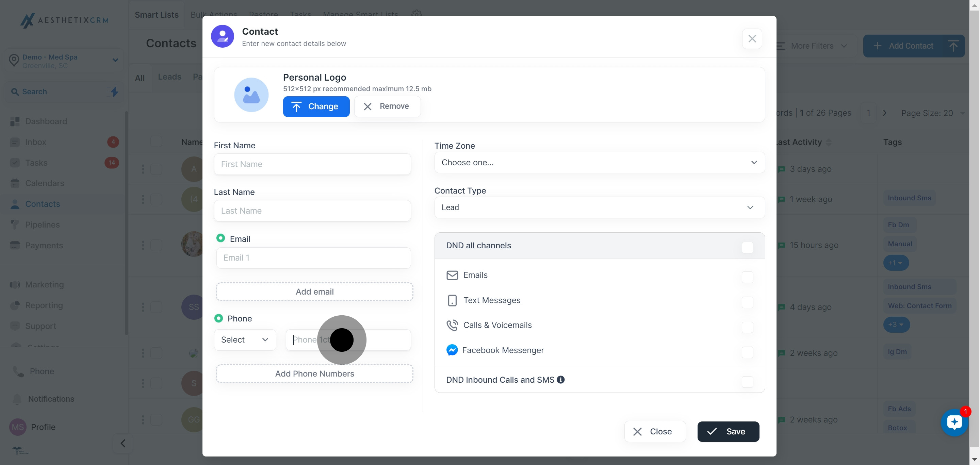Click the DND Inbound Calls info icon
Viewport: 980px width, 465px height.
[x=560, y=380]
